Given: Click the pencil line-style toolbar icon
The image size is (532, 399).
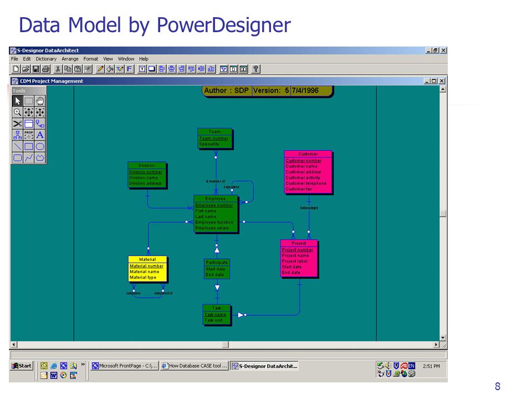Looking at the screenshot, I should [100, 69].
